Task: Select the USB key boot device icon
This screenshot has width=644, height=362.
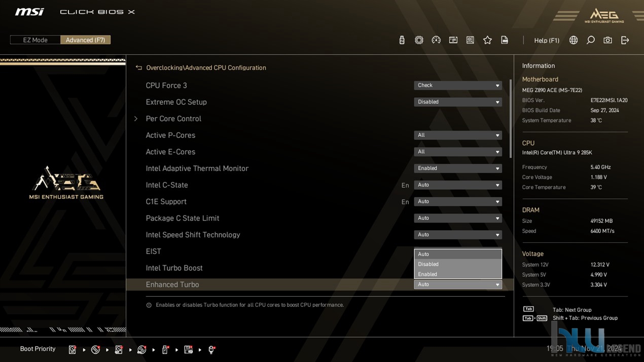Action: [x=165, y=349]
